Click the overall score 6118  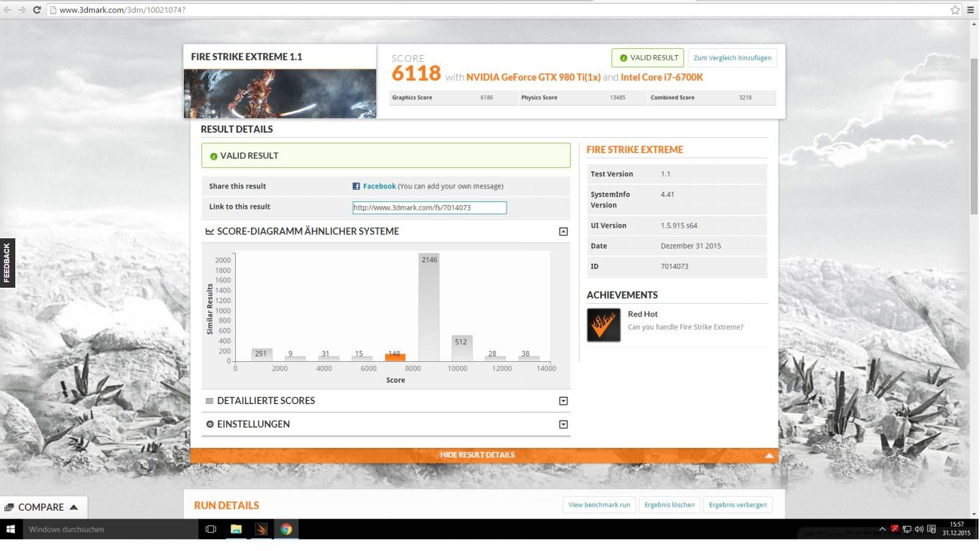click(x=417, y=73)
